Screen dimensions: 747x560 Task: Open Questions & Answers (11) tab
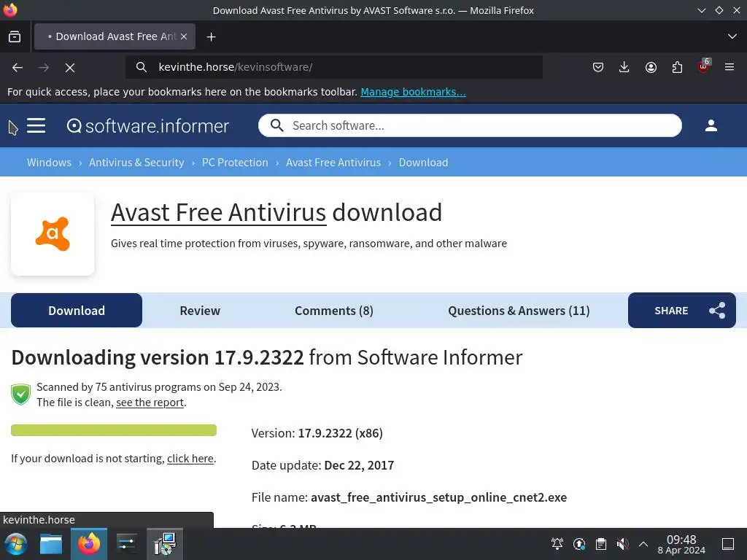tap(519, 311)
